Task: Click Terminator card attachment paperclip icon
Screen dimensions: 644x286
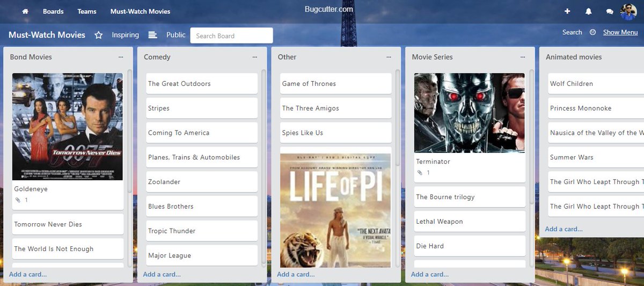Action: tap(420, 173)
